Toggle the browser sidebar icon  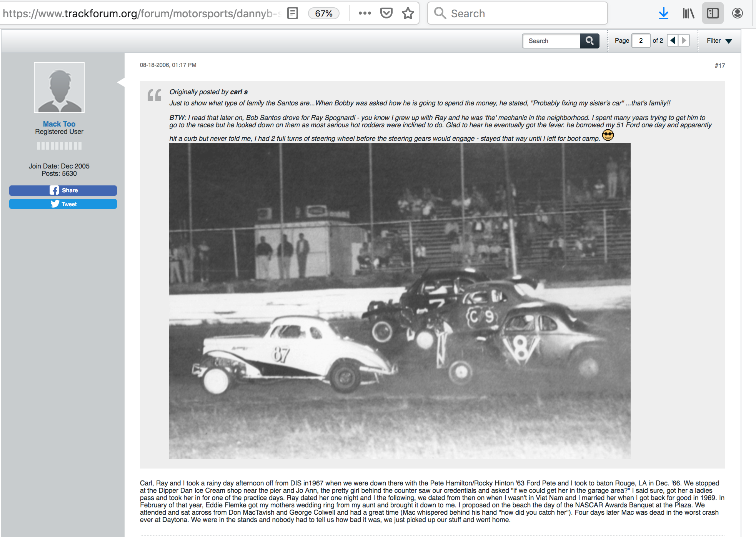pyautogui.click(x=713, y=13)
